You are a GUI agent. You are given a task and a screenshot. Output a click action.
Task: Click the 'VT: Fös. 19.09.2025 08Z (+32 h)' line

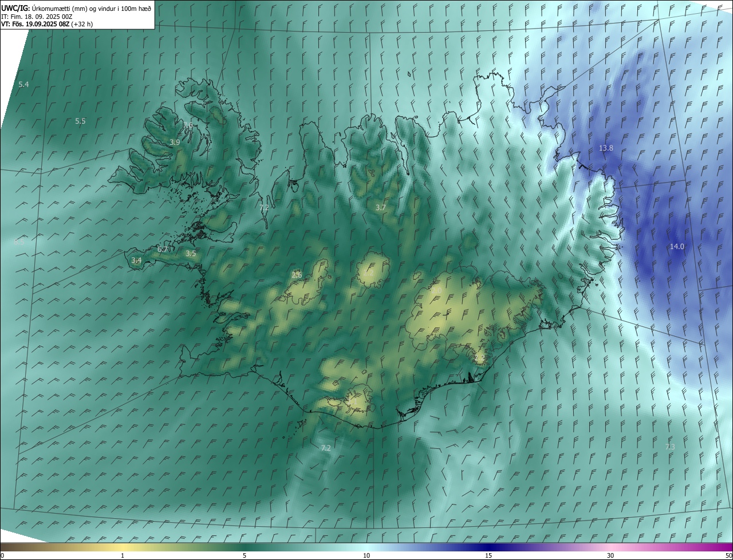click(47, 24)
